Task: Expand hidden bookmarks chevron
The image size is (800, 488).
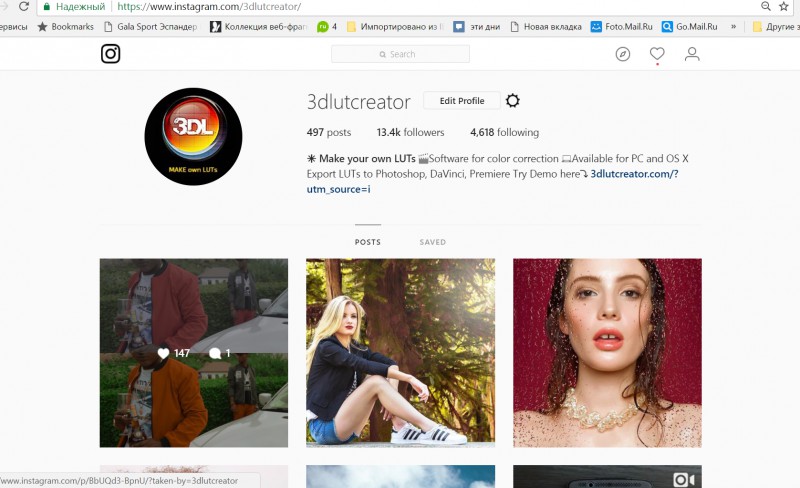Action: pos(733,27)
